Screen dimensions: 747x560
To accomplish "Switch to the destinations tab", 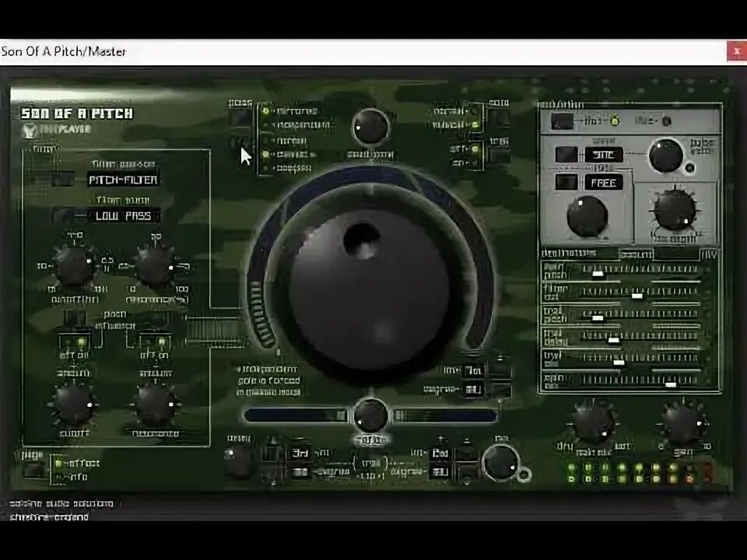I will click(569, 253).
